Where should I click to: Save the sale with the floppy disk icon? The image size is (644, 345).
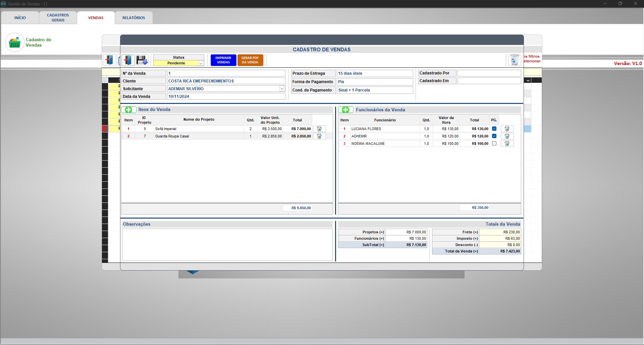click(x=142, y=60)
